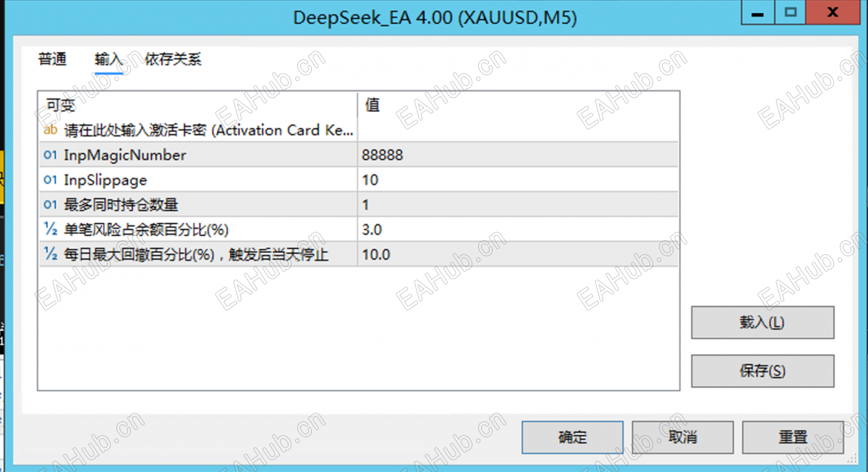Minimize the DeepSeek_EA dialog window

pos(759,12)
